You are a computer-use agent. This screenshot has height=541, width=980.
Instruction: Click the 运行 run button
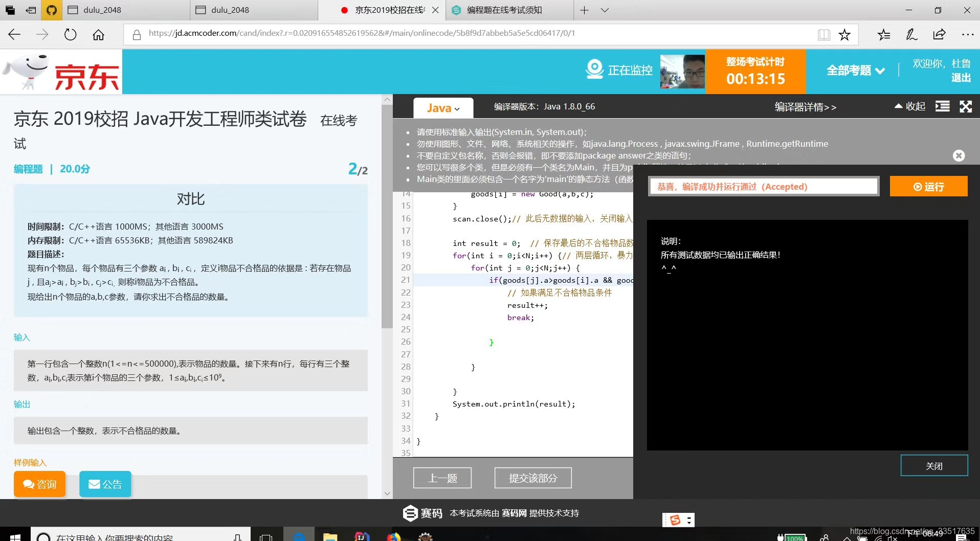(x=928, y=187)
